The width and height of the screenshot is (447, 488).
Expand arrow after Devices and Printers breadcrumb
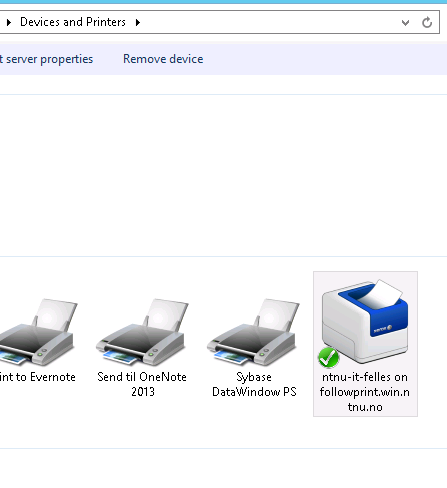click(138, 22)
